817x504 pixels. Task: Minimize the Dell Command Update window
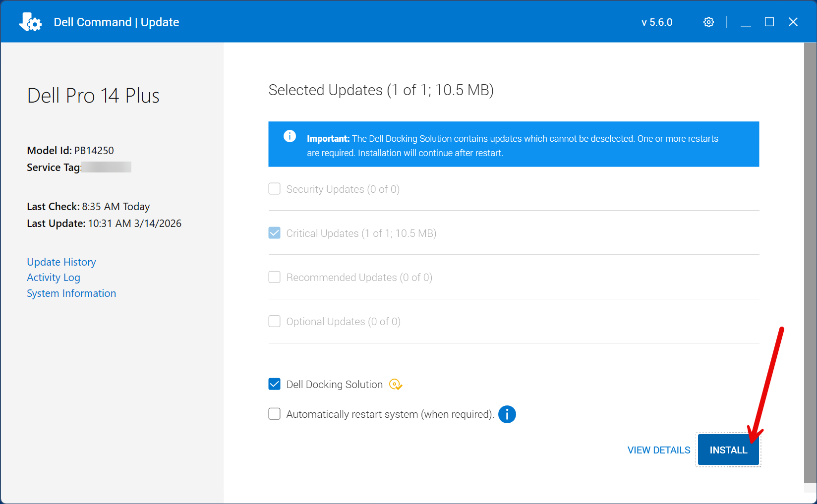pos(746,22)
